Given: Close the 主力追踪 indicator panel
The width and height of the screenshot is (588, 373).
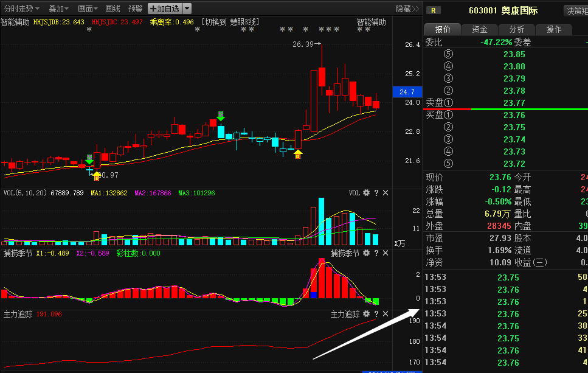Looking at the screenshot, I should tap(386, 314).
